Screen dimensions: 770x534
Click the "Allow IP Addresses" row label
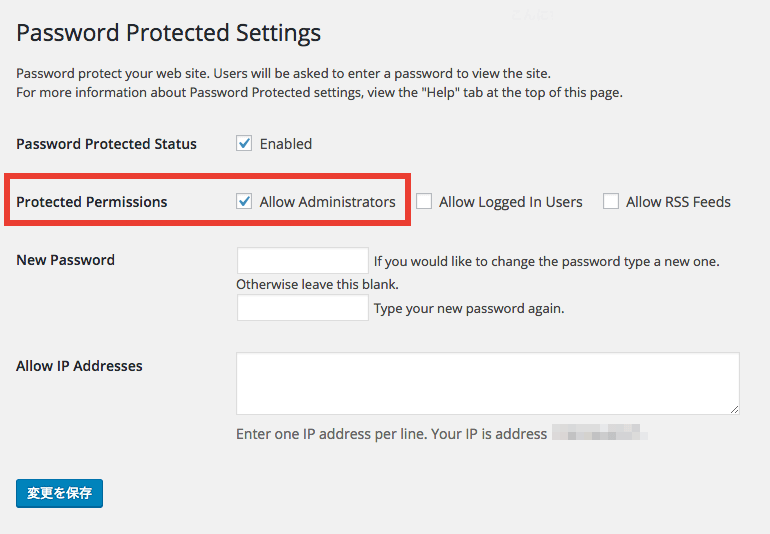[x=80, y=366]
